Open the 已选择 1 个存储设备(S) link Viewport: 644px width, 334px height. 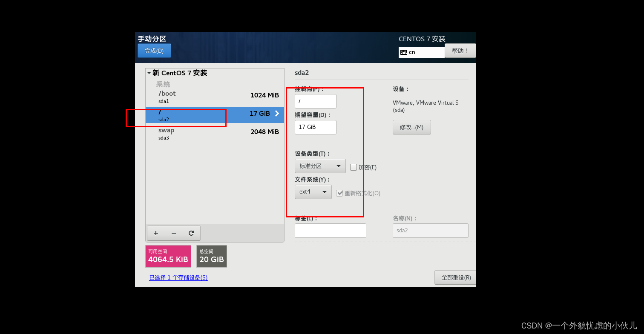pyautogui.click(x=178, y=277)
